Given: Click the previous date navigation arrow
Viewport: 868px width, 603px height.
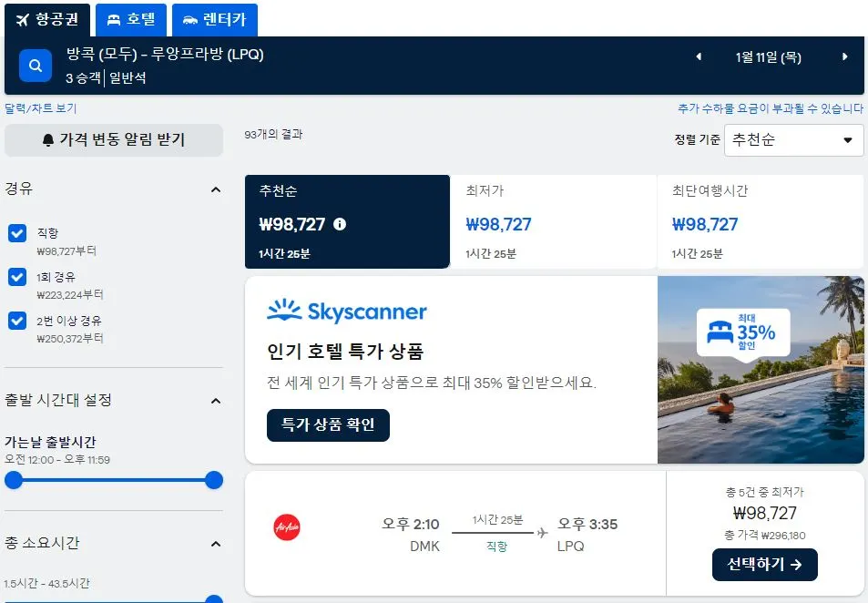Looking at the screenshot, I should pos(698,56).
